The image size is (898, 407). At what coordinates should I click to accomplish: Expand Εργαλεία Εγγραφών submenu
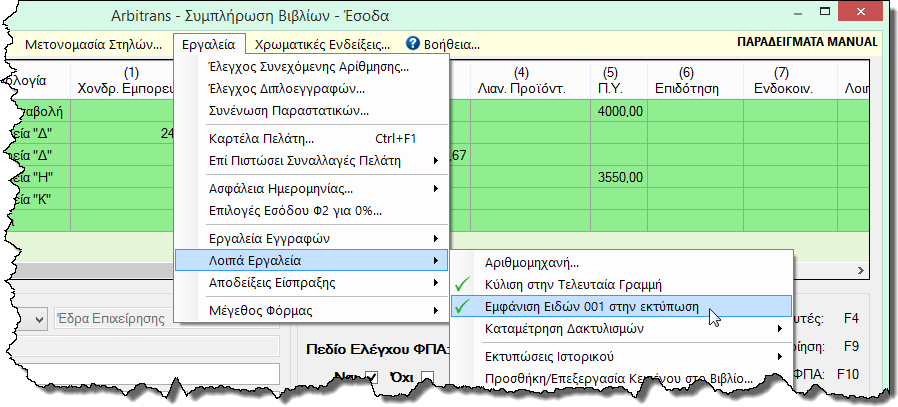pyautogui.click(x=312, y=238)
